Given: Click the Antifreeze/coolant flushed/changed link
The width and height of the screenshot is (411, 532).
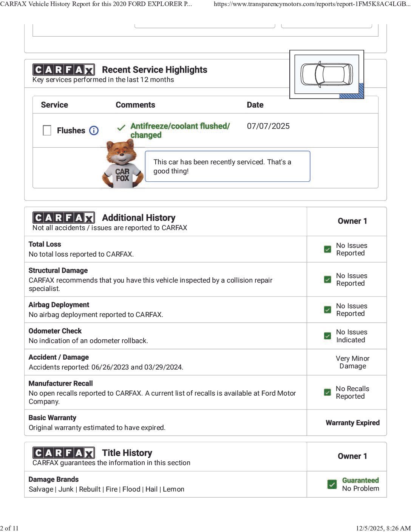Looking at the screenshot, I should click(x=180, y=130).
